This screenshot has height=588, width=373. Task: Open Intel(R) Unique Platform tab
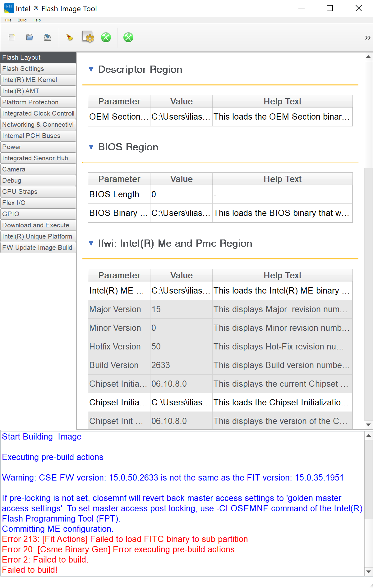pyautogui.click(x=38, y=236)
